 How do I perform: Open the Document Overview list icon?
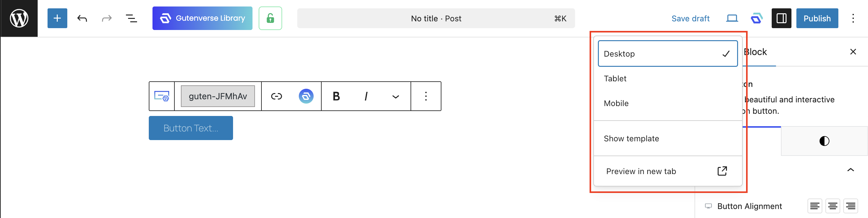coord(132,18)
